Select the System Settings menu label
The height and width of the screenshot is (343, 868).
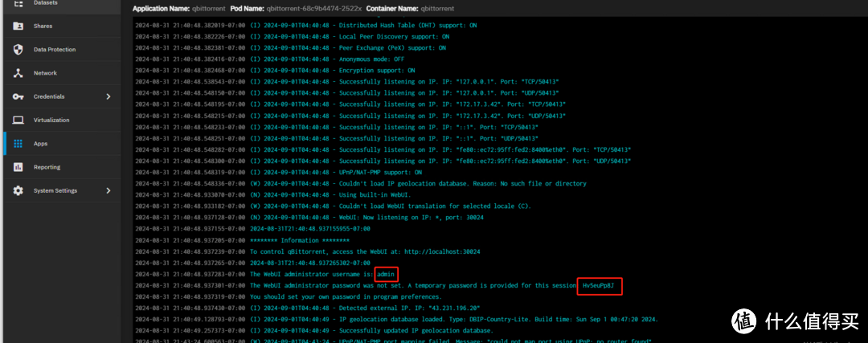55,191
